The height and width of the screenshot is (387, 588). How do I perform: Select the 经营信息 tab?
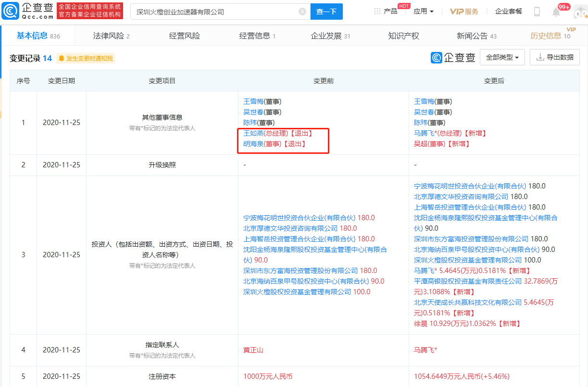258,36
